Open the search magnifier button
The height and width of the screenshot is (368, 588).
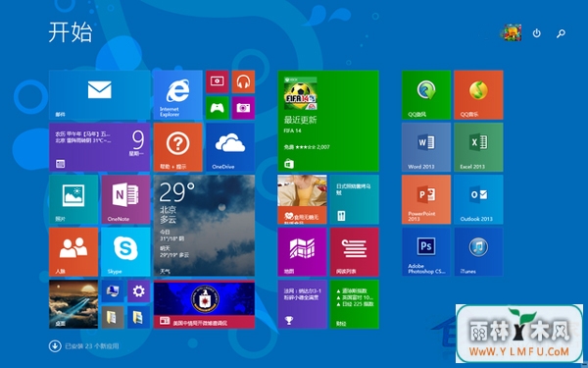561,33
